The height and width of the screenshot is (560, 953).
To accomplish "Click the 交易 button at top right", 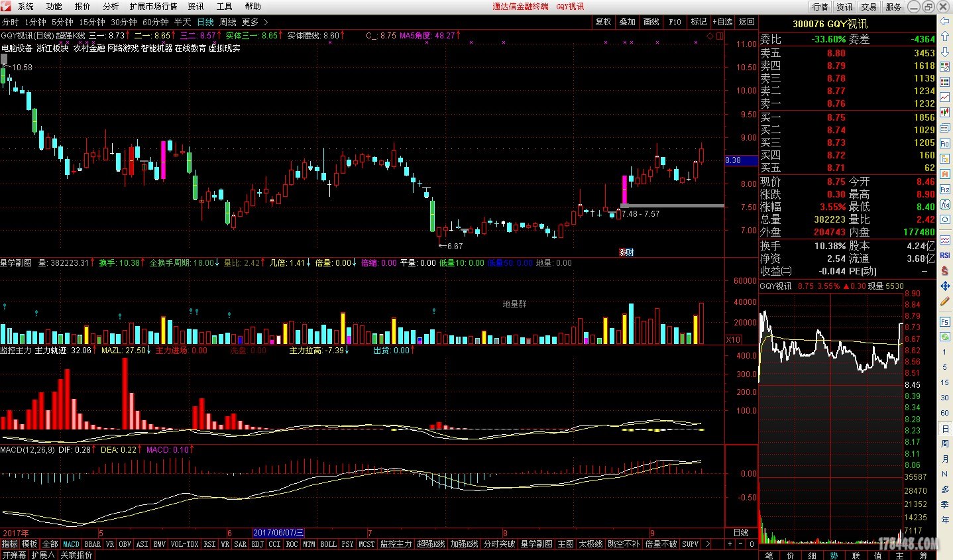I will pyautogui.click(x=869, y=7).
